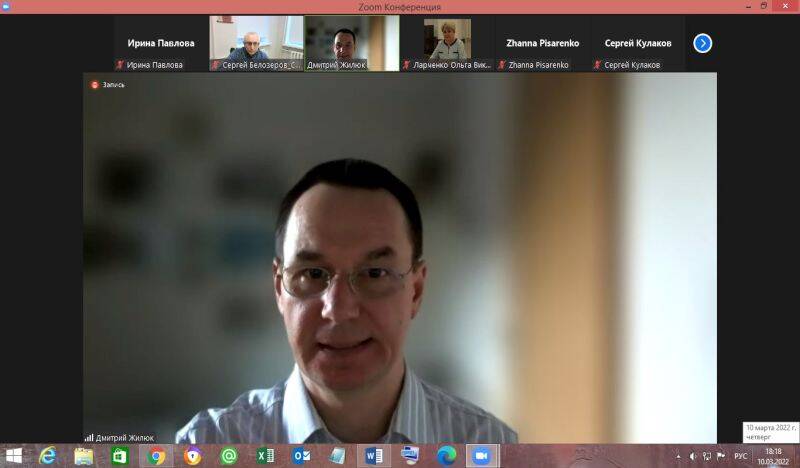Open the volume speaker tray icon

[693, 456]
